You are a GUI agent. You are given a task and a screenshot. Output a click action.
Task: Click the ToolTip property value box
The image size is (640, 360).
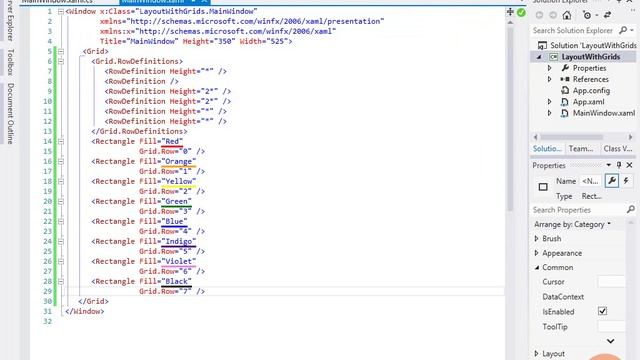point(611,327)
